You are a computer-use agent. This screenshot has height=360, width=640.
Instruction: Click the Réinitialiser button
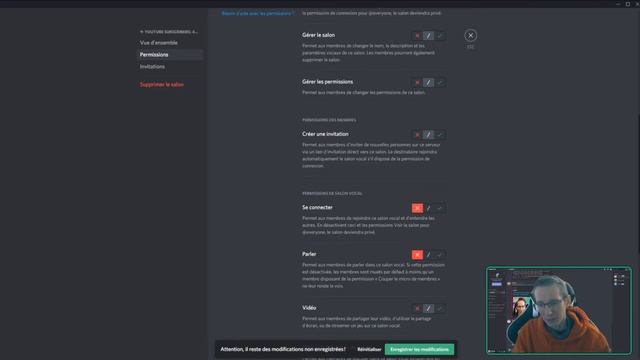(369, 349)
